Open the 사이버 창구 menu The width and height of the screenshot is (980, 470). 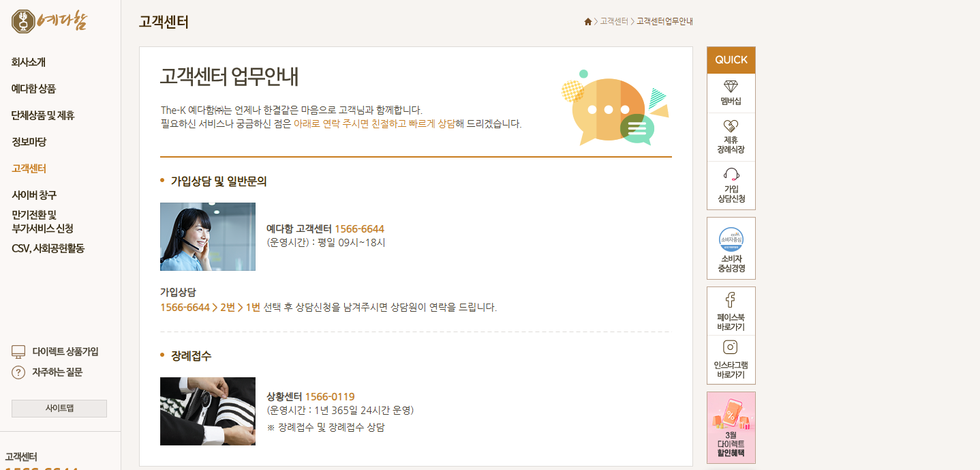[x=34, y=195]
